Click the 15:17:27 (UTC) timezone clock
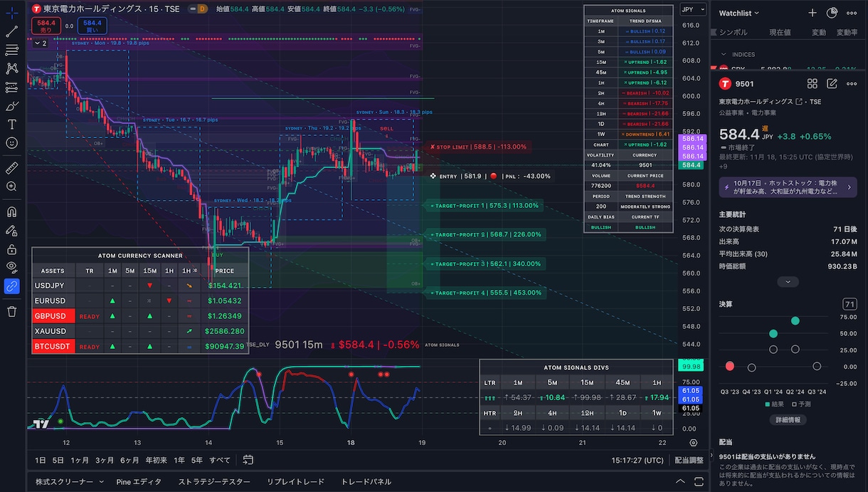The height and width of the screenshot is (492, 868). click(x=637, y=461)
